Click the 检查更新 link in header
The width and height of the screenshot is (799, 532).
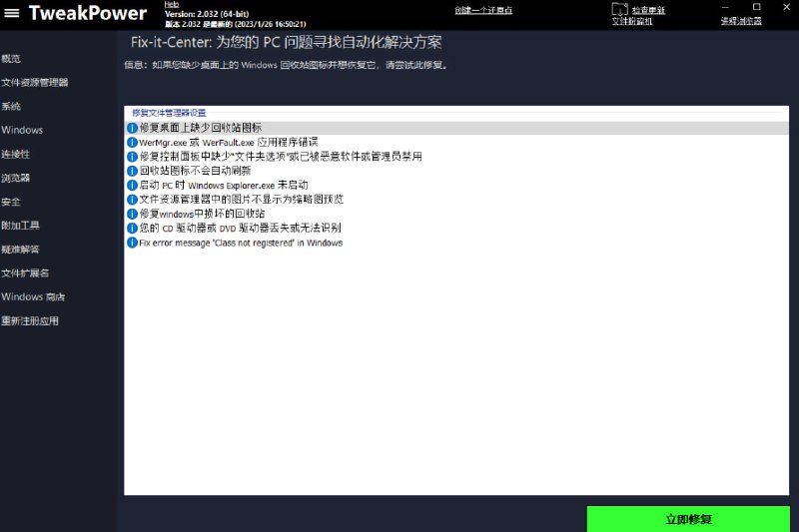(648, 10)
